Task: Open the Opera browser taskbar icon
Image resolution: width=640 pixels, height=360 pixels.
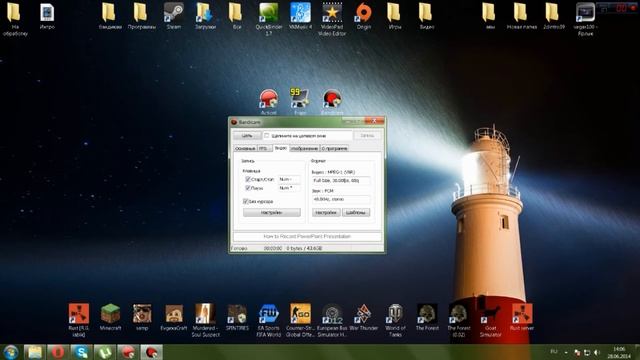Action: [58, 352]
